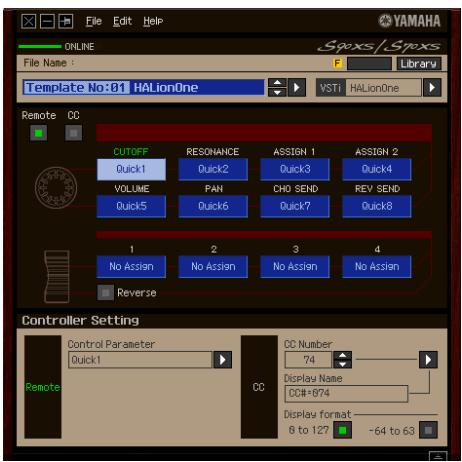Viewport: 462px width, 462px height.
Task: Click the yellow F flag icon
Action: click(338, 63)
